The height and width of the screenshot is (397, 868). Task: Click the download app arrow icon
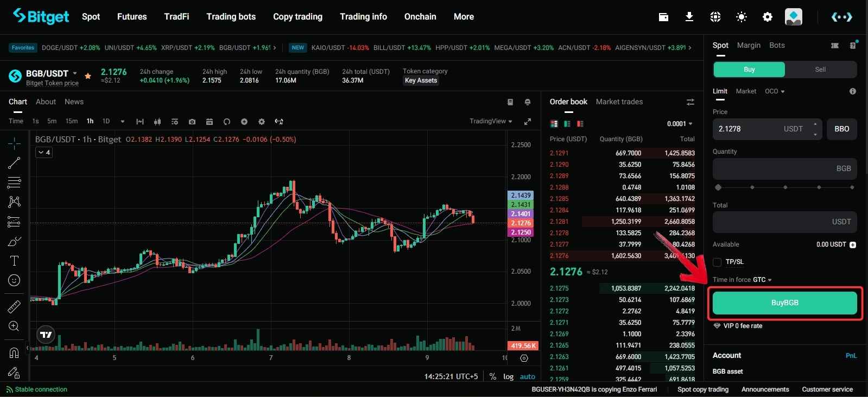coord(689,17)
